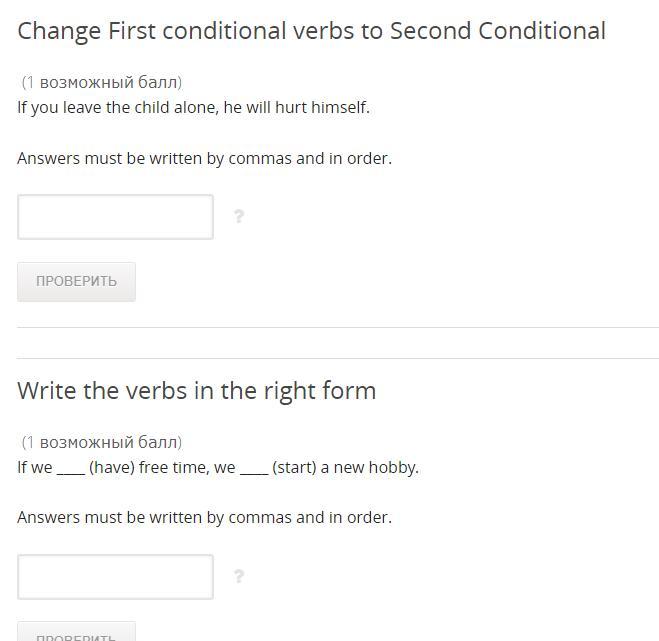Click the word '(start)' in the second exercise
Screen dimensions: 659x641
click(x=294, y=467)
